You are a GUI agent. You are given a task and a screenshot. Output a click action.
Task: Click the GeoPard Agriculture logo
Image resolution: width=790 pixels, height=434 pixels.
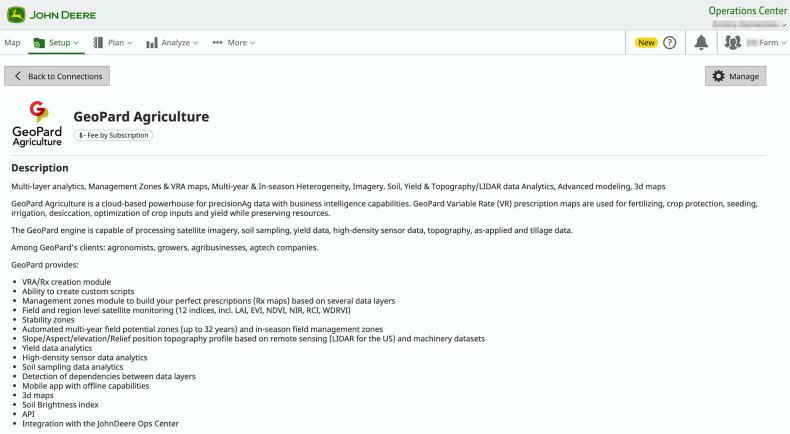tap(37, 124)
